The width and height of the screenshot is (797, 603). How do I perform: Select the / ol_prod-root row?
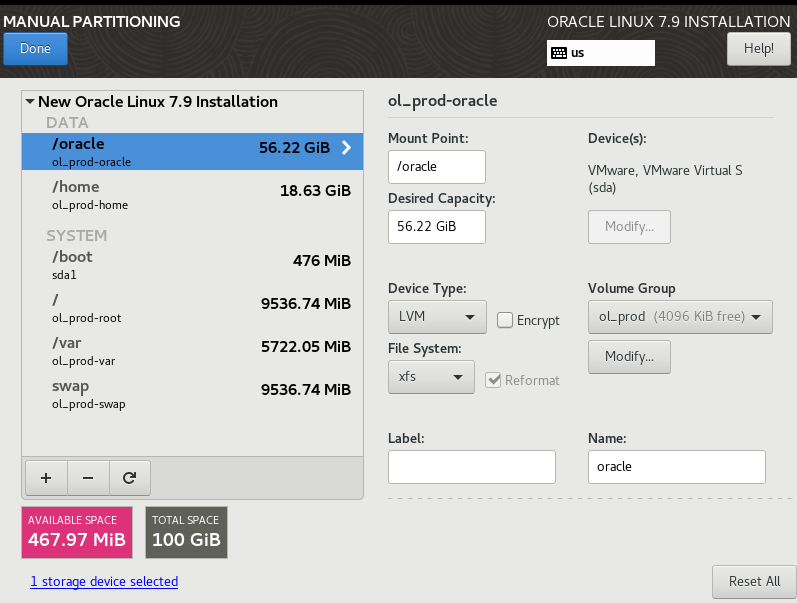(193, 308)
